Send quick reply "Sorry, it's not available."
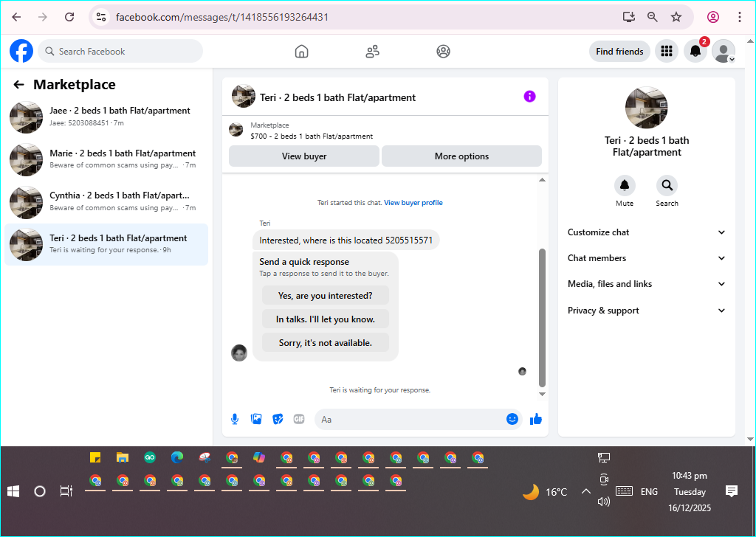The image size is (756, 537). [x=326, y=343]
